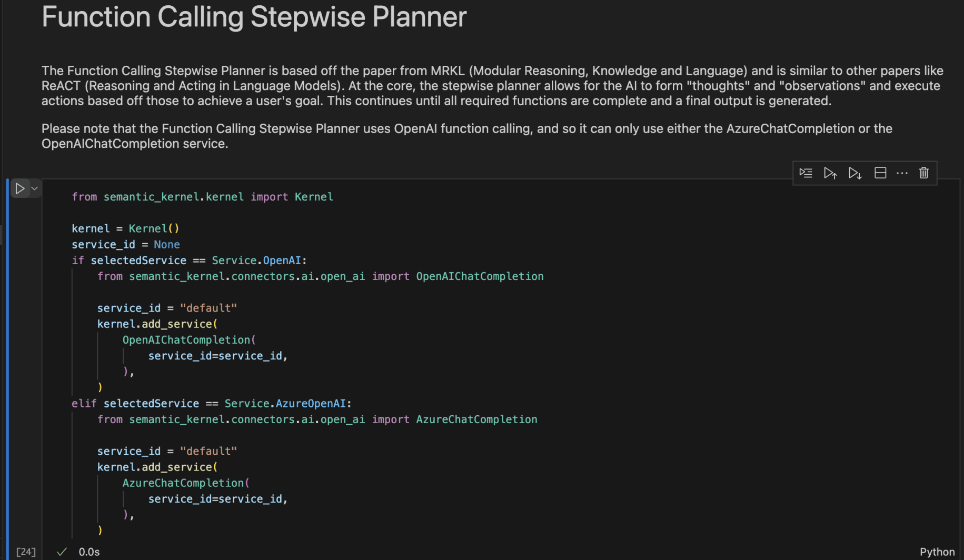
Task: Click the 0.0s execution time label
Action: tap(89, 552)
